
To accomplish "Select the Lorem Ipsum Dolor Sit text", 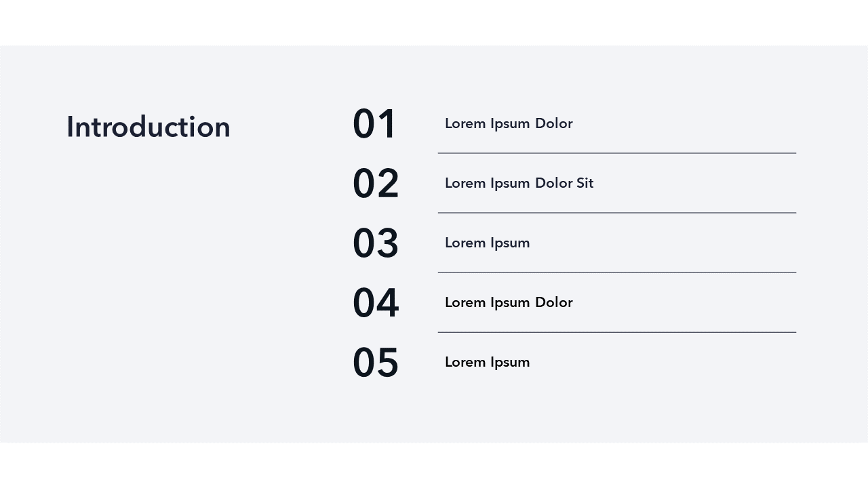I will pyautogui.click(x=519, y=184).
